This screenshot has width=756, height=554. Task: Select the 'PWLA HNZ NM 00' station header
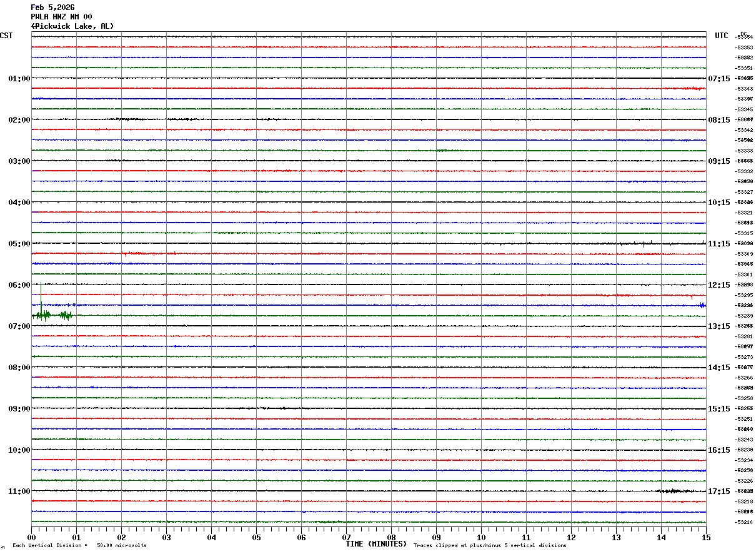pos(61,17)
